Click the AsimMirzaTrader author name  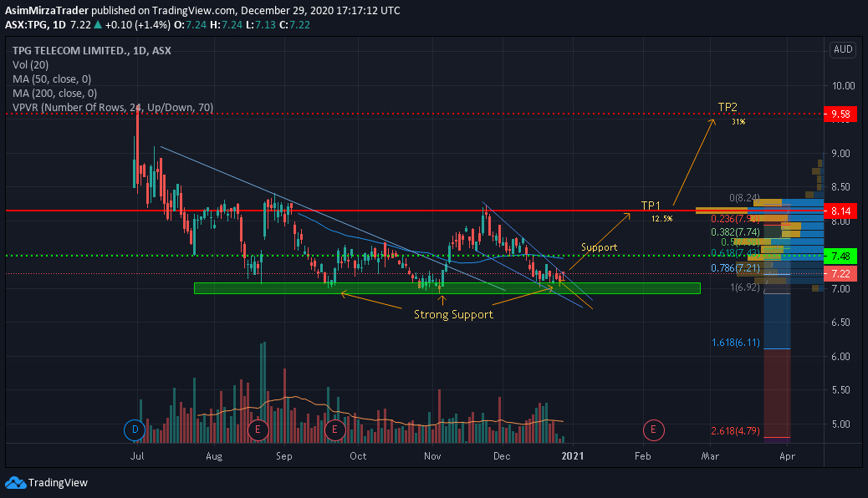pyautogui.click(x=47, y=11)
